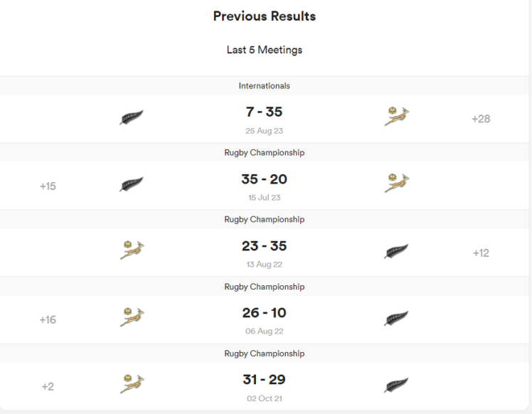
Task: Open the 26 - 10 match result
Action: [x=265, y=313]
